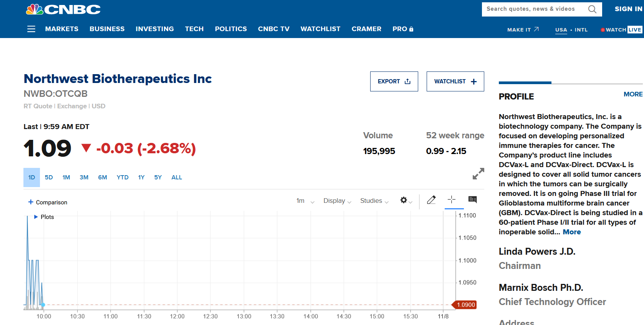The width and height of the screenshot is (644, 325).
Task: Select the 1D time range
Action: [31, 177]
